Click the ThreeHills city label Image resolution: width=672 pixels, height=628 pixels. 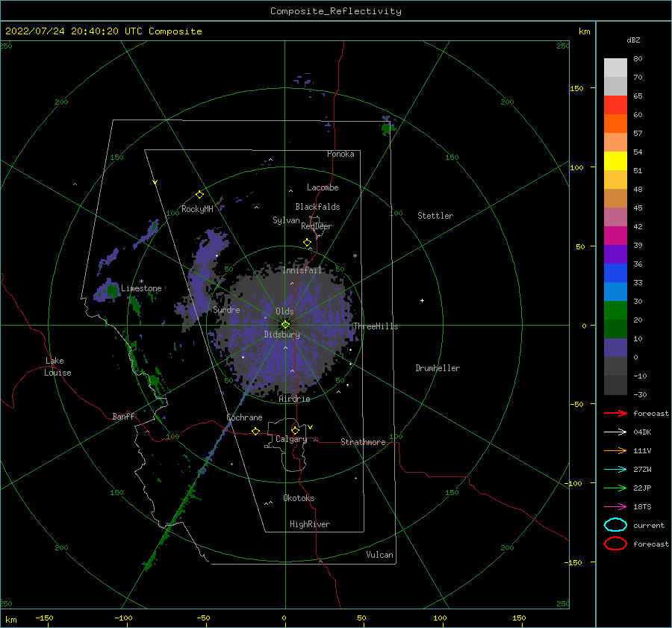point(376,326)
